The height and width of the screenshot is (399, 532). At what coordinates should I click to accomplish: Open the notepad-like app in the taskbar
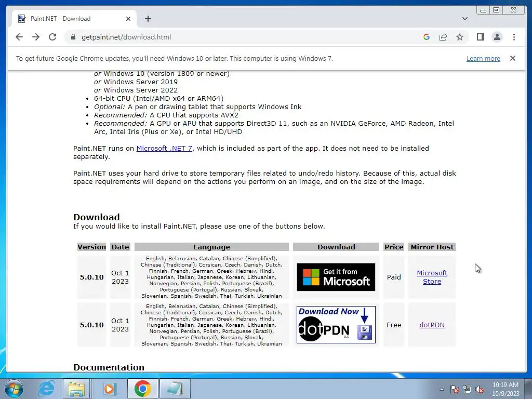point(175,389)
